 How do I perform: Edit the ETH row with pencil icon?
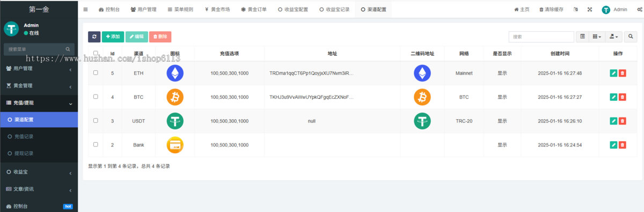pos(613,73)
